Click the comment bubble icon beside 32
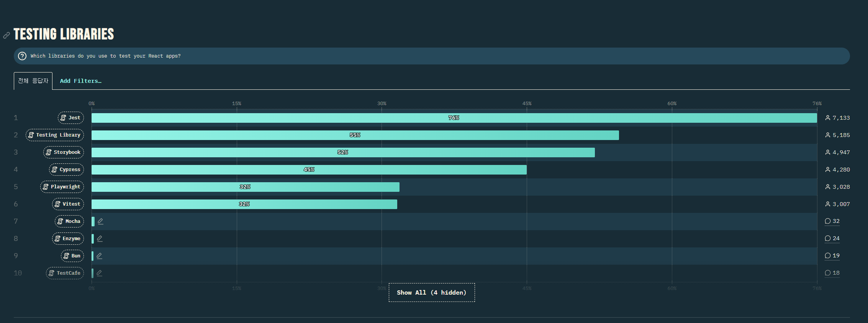This screenshot has width=868, height=323. (828, 221)
